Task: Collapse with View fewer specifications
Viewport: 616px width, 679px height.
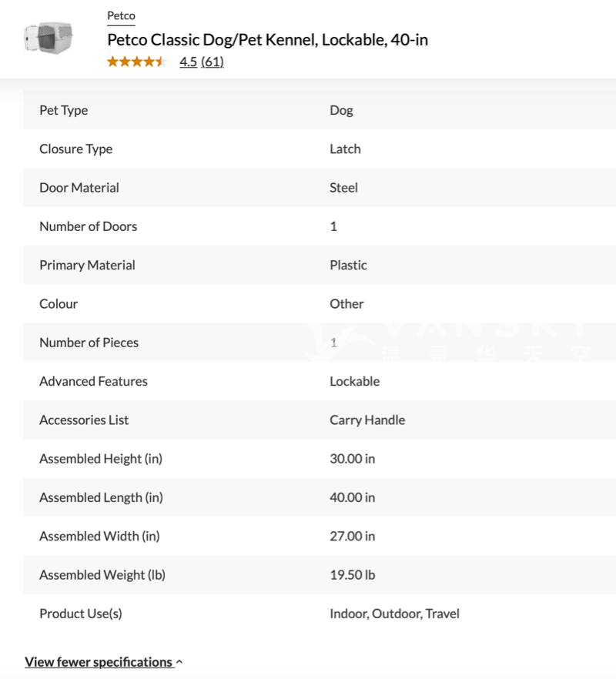Action: 99,662
